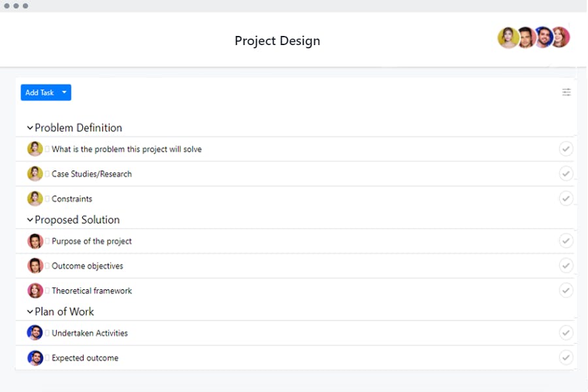The image size is (588, 392).
Task: Click the avatar on Case Studies/Research task
Action: tap(35, 173)
